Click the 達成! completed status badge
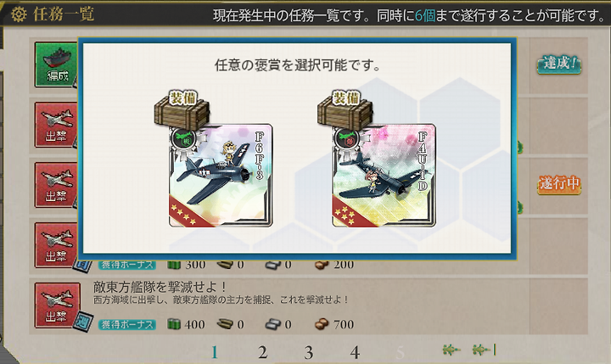This screenshot has height=364, width=611. pos(558,64)
